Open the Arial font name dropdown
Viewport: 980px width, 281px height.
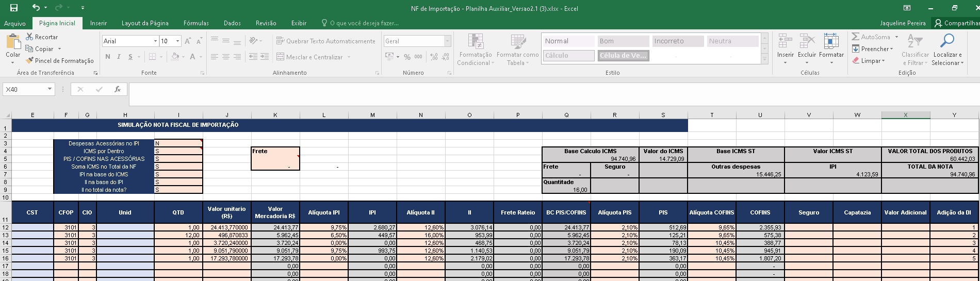[155, 41]
